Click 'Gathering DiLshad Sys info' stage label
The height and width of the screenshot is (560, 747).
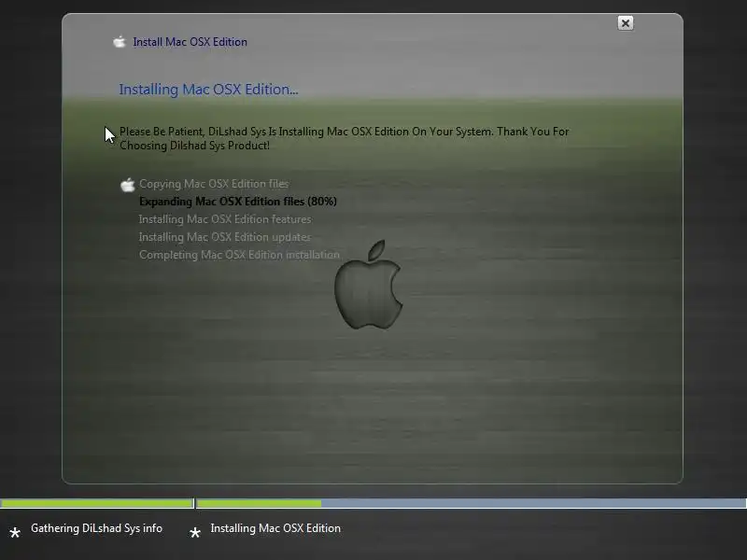[97, 528]
